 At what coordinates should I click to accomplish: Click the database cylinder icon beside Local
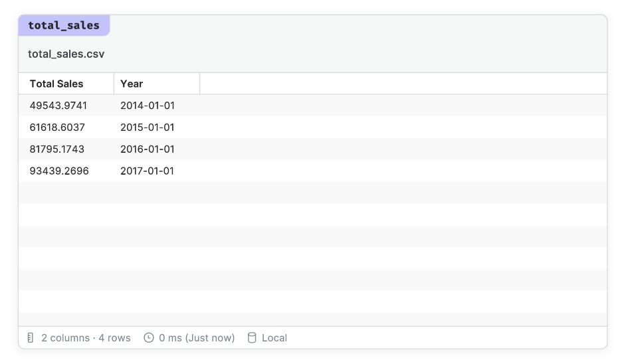(x=252, y=338)
